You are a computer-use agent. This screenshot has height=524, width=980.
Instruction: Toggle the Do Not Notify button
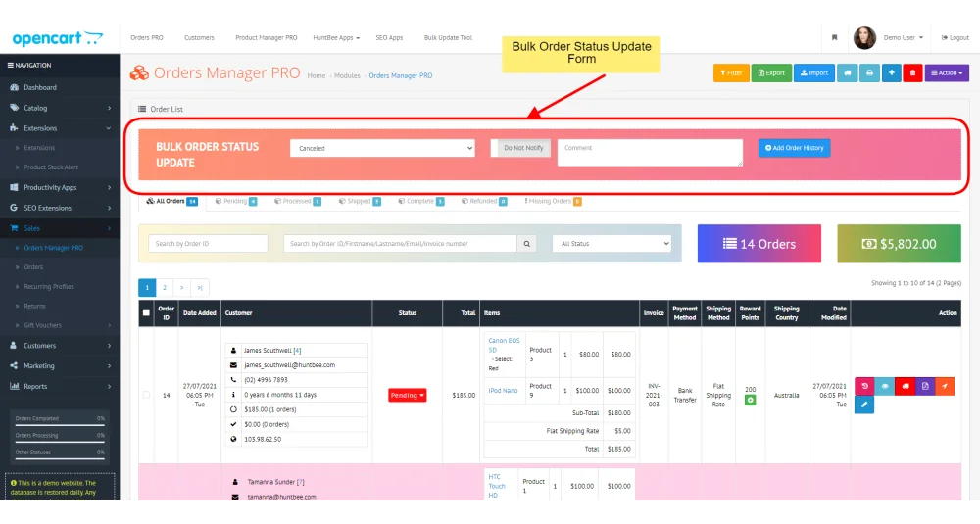click(520, 148)
